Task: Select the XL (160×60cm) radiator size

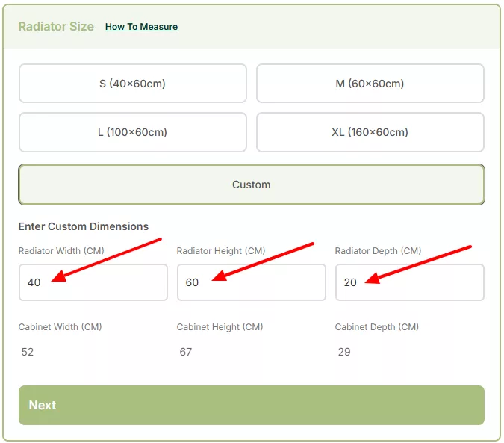Action: tap(370, 132)
